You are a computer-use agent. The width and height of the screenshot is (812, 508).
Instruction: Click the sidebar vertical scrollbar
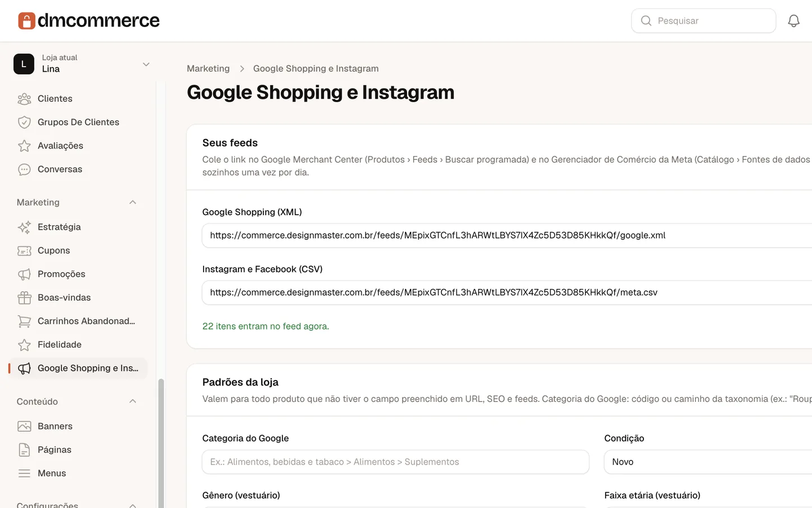(x=161, y=443)
